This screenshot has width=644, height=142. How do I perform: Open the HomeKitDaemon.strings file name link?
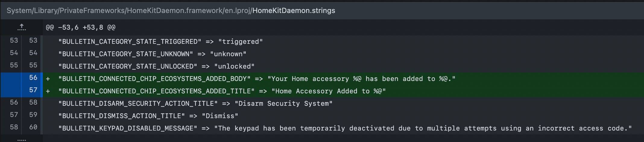[294, 11]
